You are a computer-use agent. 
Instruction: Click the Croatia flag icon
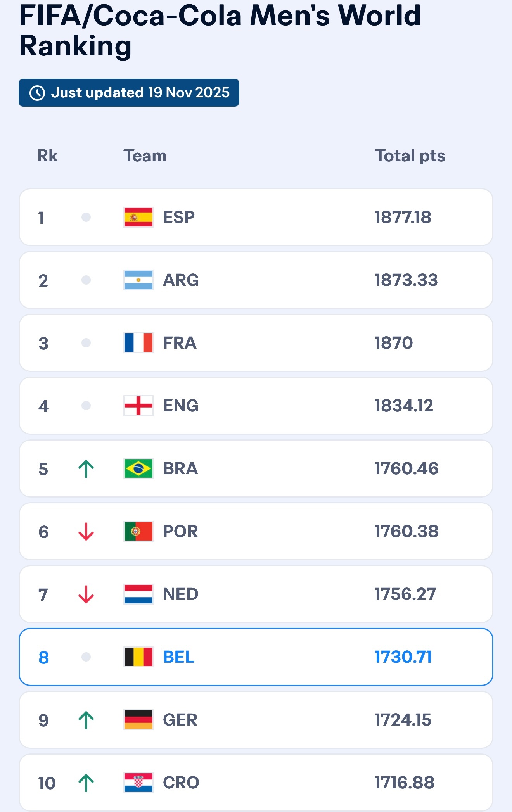point(138,783)
